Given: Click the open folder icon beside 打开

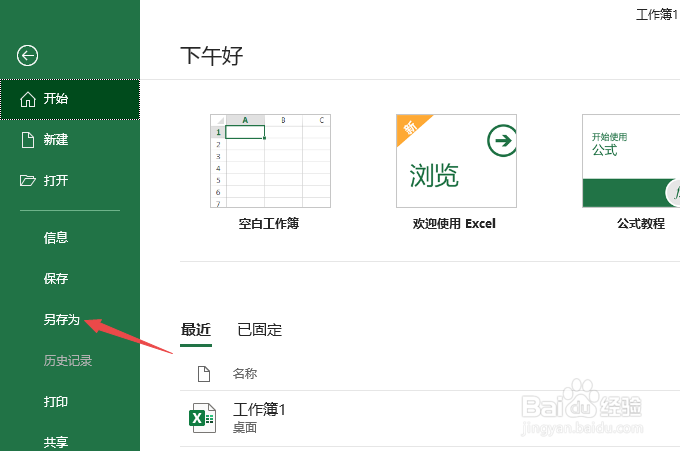Looking at the screenshot, I should [x=28, y=180].
